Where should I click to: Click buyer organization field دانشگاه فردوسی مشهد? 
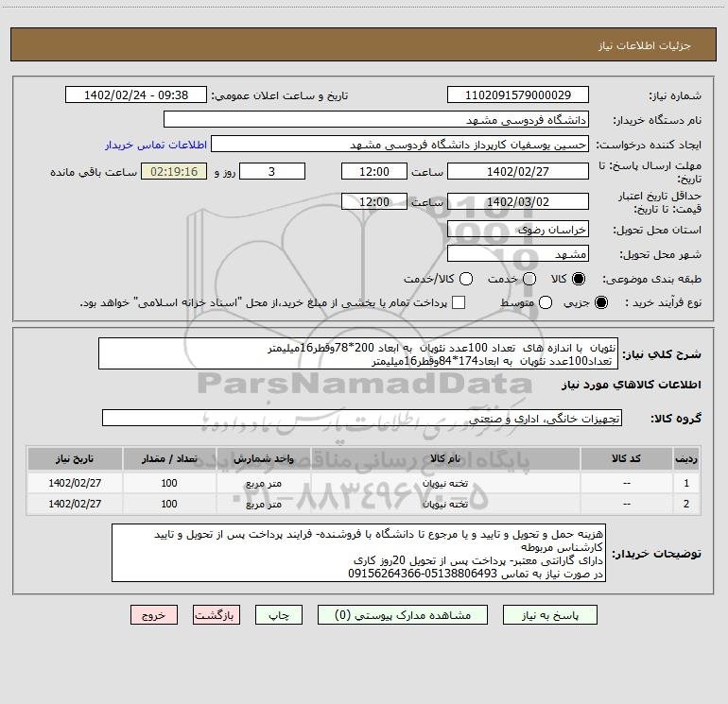(376, 120)
